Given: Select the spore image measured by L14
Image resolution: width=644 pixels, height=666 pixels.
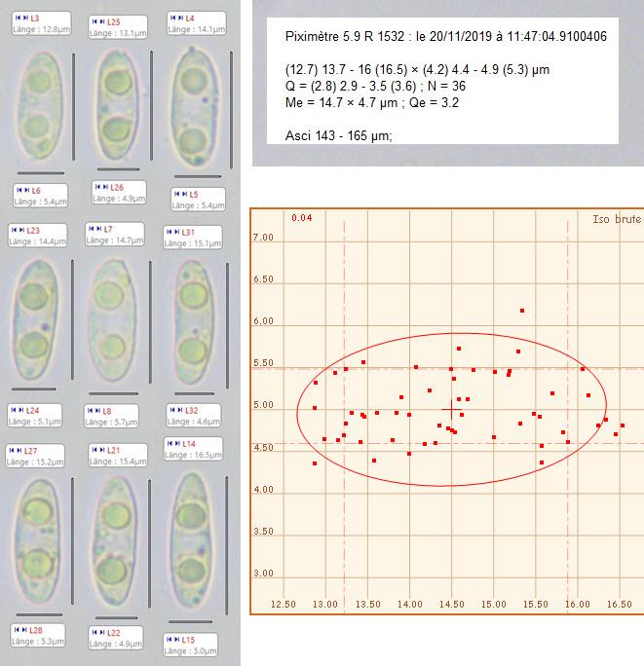Looking at the screenshot, I should 193,540.
